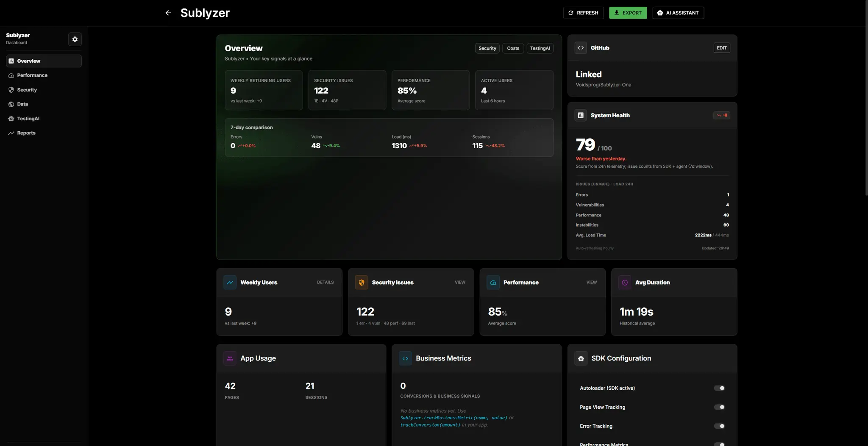
Task: Click the Updated: 20:49 timestamp
Action: coord(715,248)
